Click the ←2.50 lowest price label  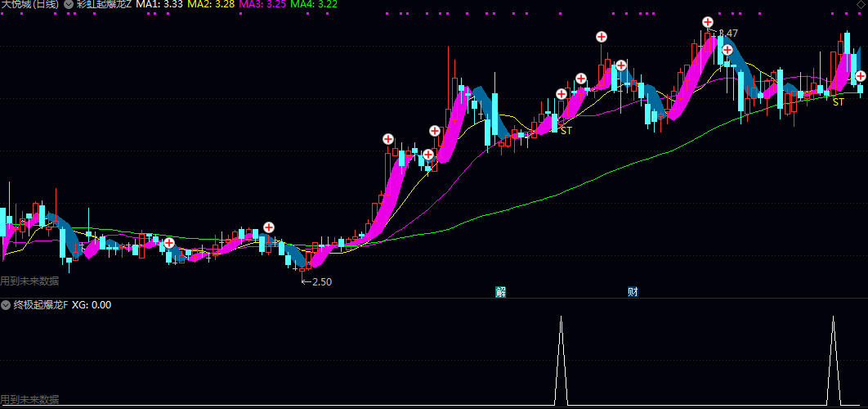click(316, 281)
